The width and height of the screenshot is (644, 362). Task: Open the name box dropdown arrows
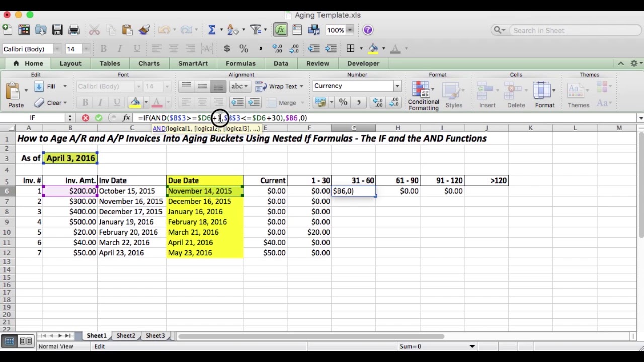[x=70, y=118]
